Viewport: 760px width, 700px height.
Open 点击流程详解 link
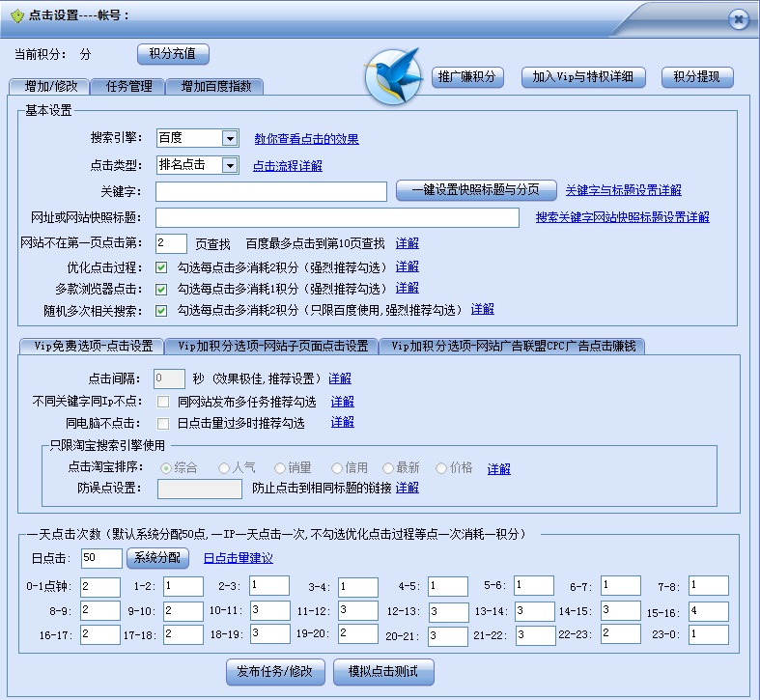(x=288, y=166)
